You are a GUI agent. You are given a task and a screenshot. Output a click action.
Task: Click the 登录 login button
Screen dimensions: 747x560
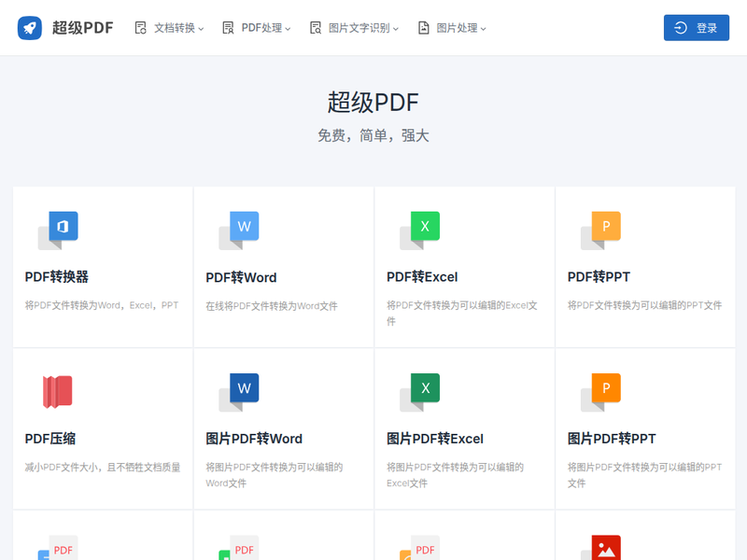click(696, 28)
